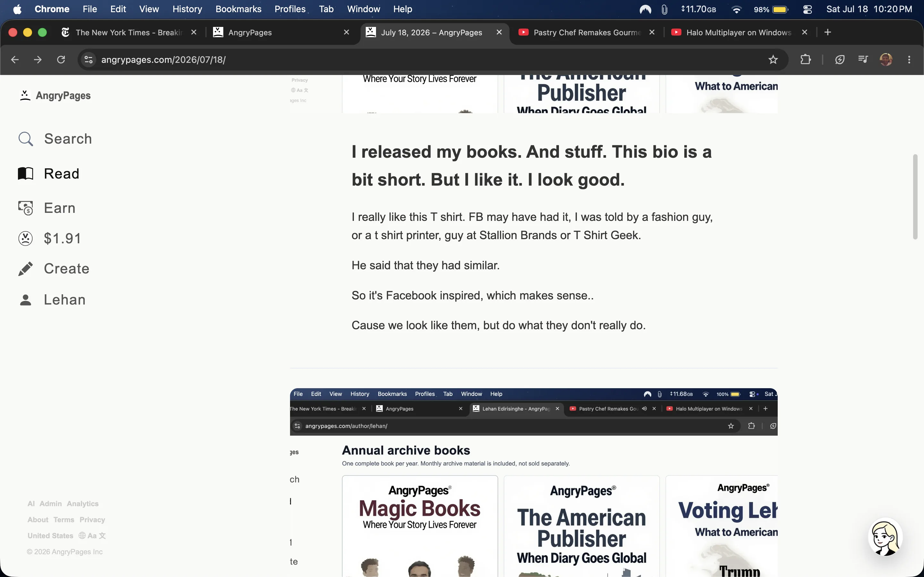Open the Analytics footer link
The width and height of the screenshot is (924, 577).
82,504
